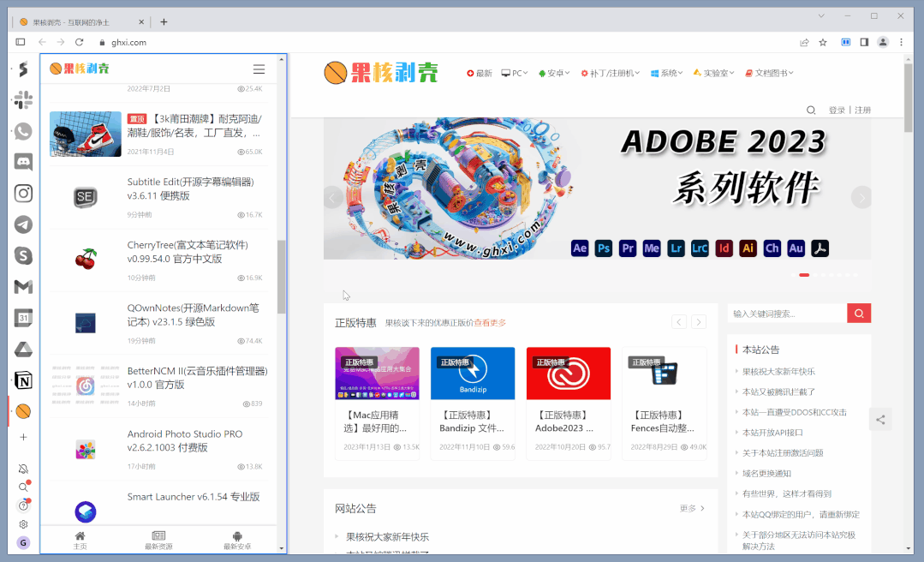This screenshot has height=562, width=924.
Task: Open Instagram from the left sidebar
Action: click(23, 194)
